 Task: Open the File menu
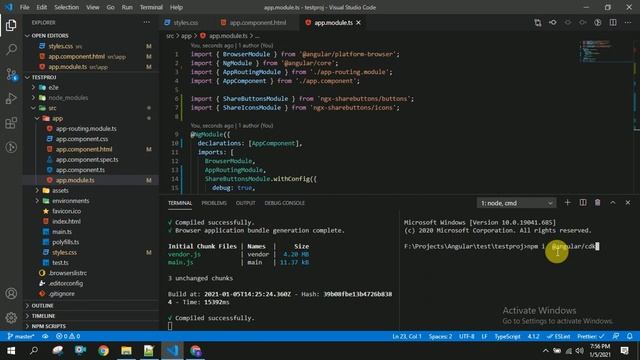click(24, 7)
